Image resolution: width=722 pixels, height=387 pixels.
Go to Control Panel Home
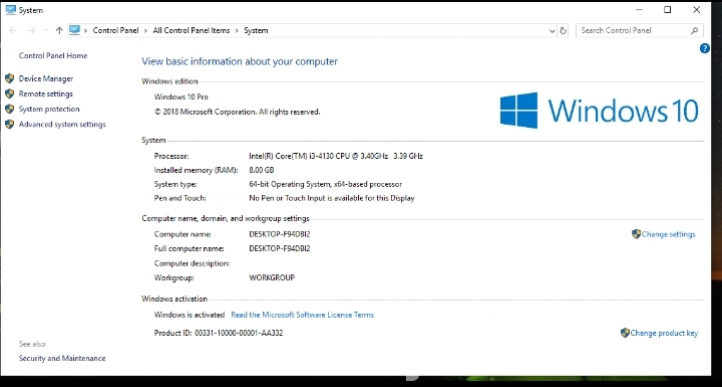point(53,56)
